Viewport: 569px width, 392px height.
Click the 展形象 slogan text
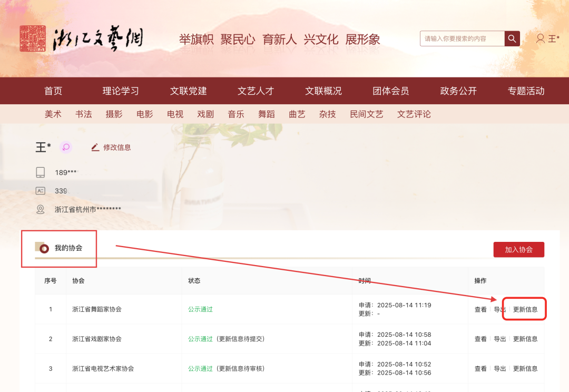click(363, 39)
